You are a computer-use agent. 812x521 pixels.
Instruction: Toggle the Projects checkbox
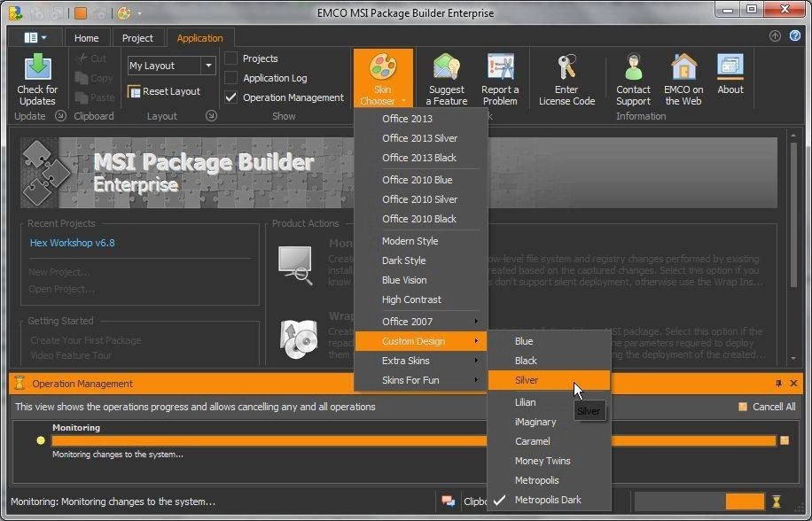tap(231, 58)
